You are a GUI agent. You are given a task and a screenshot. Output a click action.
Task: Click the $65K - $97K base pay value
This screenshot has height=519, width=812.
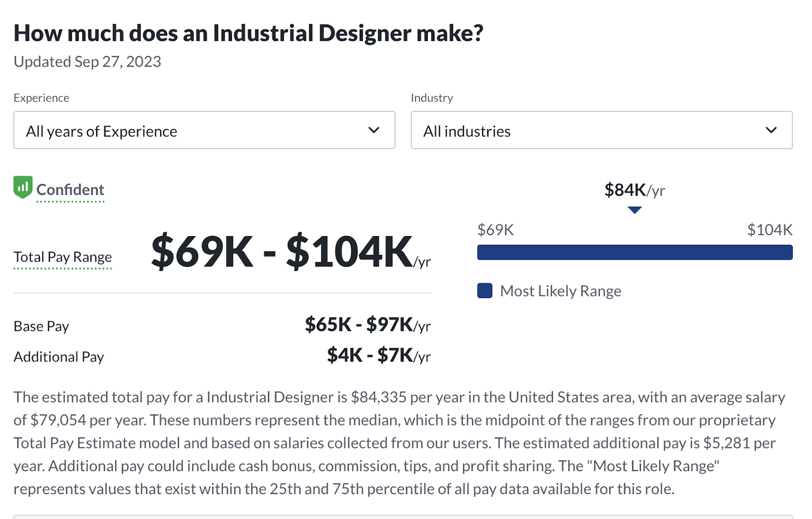coord(367,325)
